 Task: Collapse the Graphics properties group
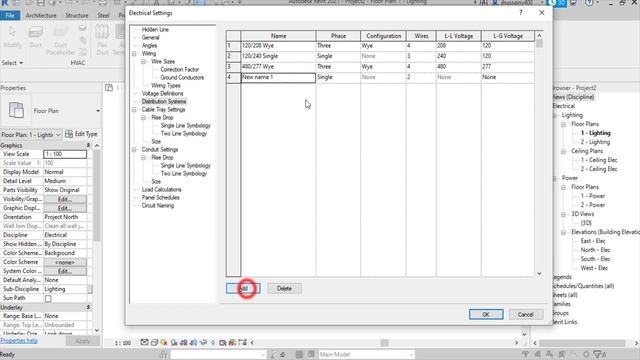click(88, 145)
